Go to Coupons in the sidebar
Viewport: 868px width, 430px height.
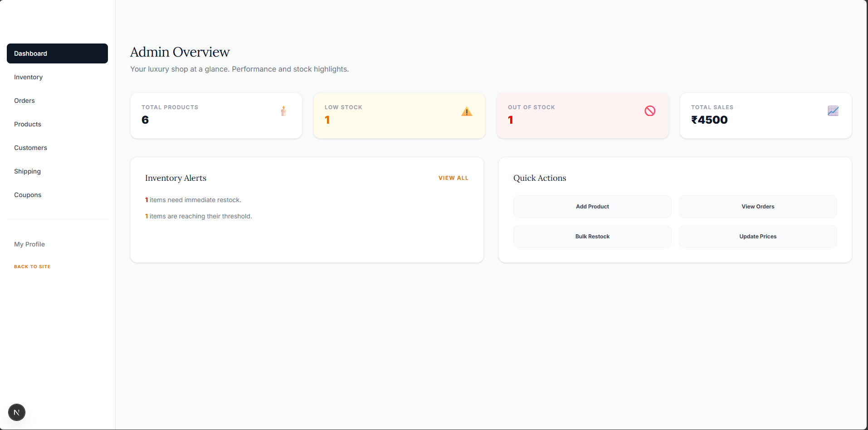(57, 195)
